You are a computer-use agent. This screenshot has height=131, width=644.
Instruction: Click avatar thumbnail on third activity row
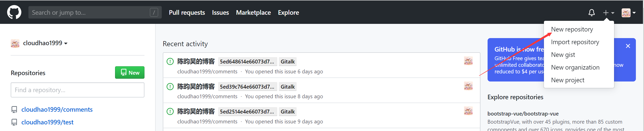pyautogui.click(x=468, y=111)
